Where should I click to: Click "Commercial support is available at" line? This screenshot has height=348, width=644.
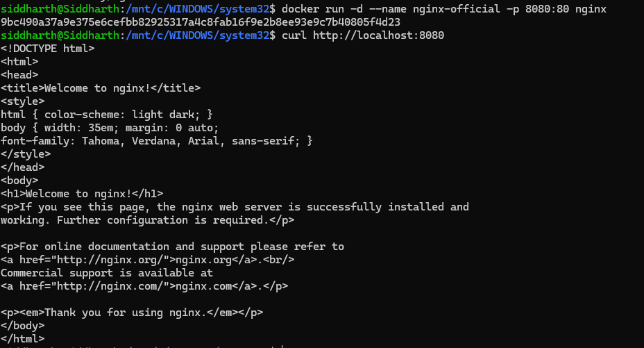coord(106,273)
